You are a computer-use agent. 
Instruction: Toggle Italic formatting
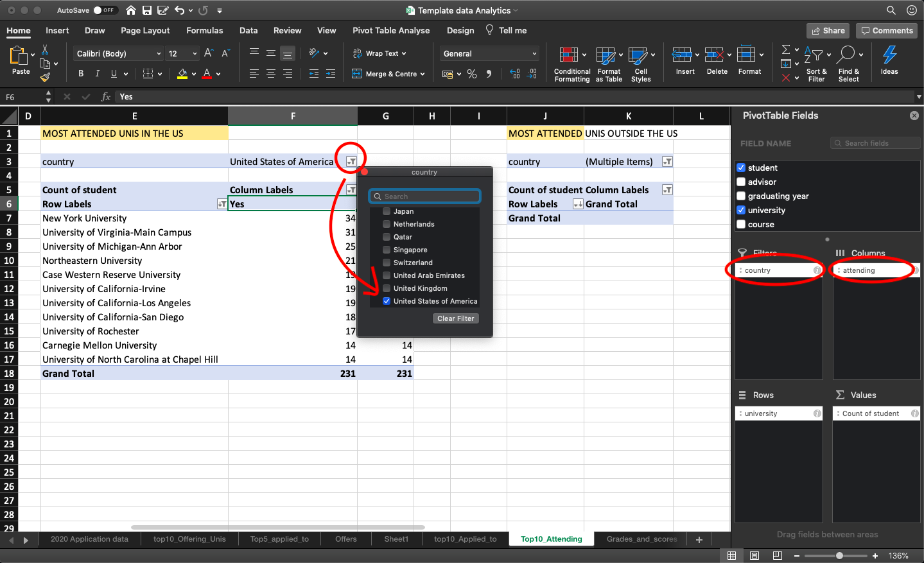[x=98, y=74]
